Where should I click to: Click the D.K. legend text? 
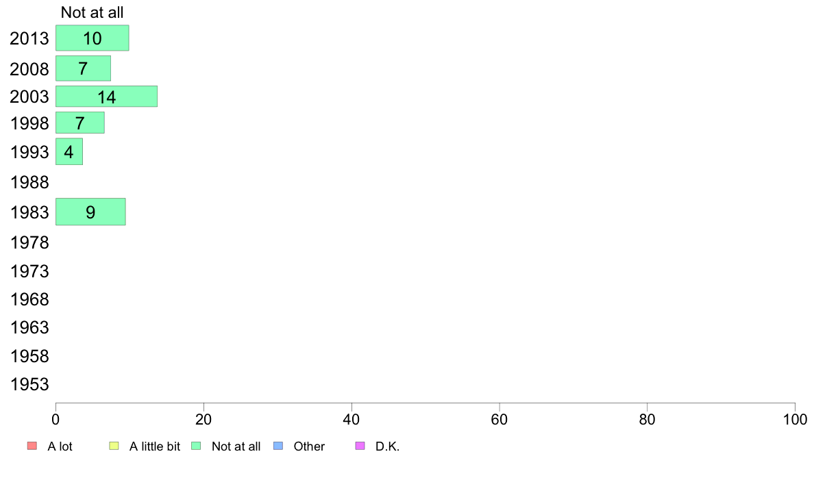(387, 446)
